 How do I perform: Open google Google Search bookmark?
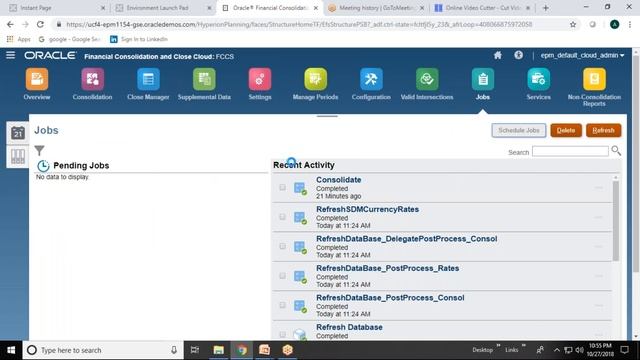69,39
